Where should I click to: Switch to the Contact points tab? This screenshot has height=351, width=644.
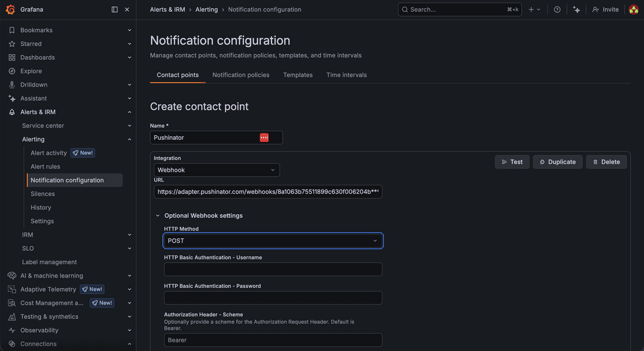[178, 75]
